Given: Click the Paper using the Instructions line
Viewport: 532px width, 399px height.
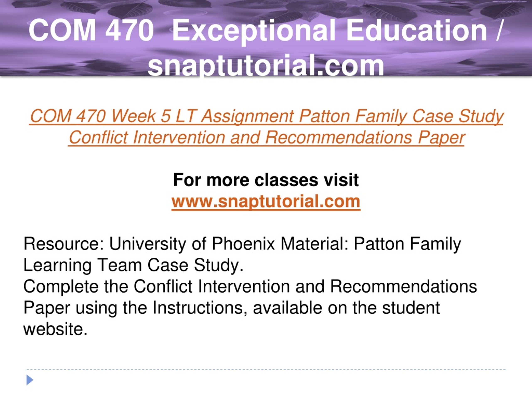Looking at the screenshot, I should [231, 308].
